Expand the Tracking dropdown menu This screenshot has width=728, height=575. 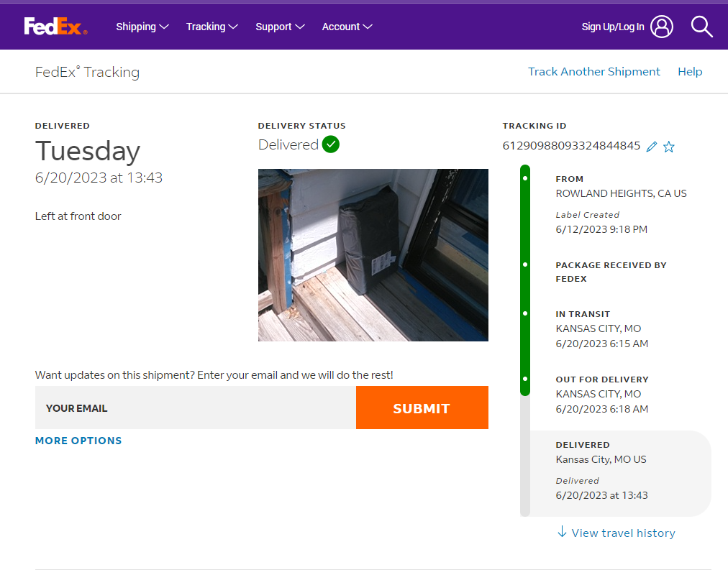point(211,27)
